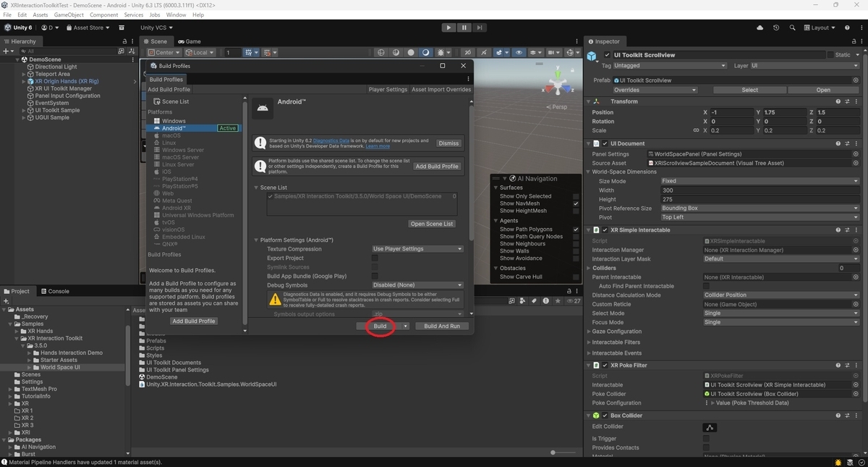Open Transform component help icon
This screenshot has height=467, width=868.
(x=838, y=101)
